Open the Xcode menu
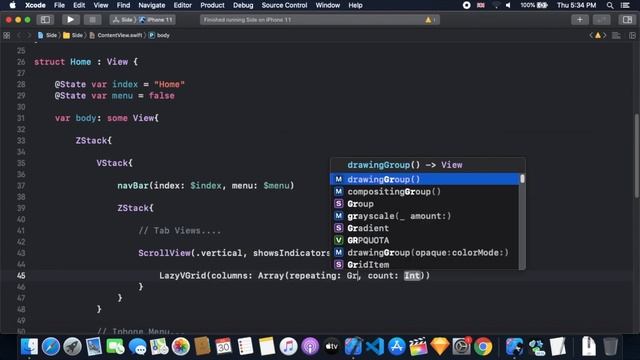640x360 pixels. click(x=35, y=5)
